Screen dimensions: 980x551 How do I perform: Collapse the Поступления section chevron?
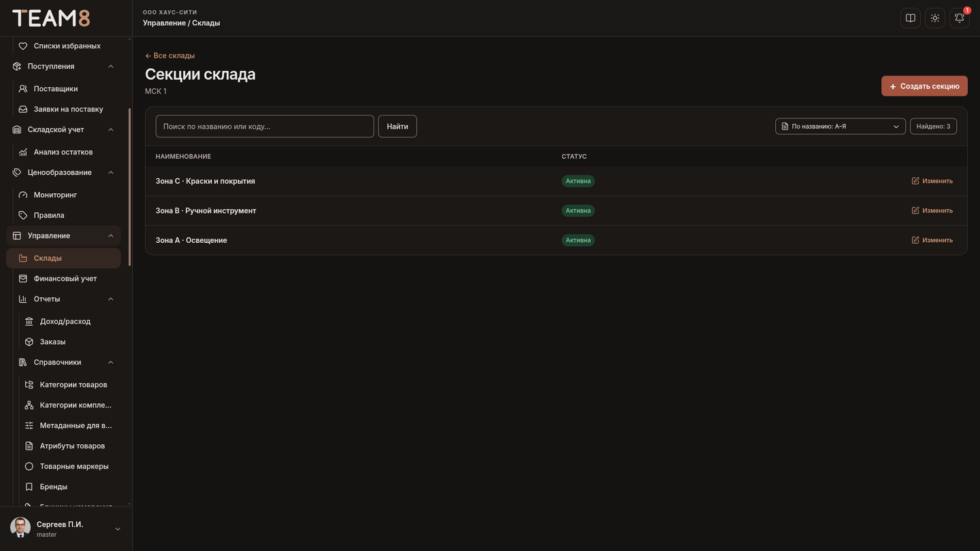[111, 66]
